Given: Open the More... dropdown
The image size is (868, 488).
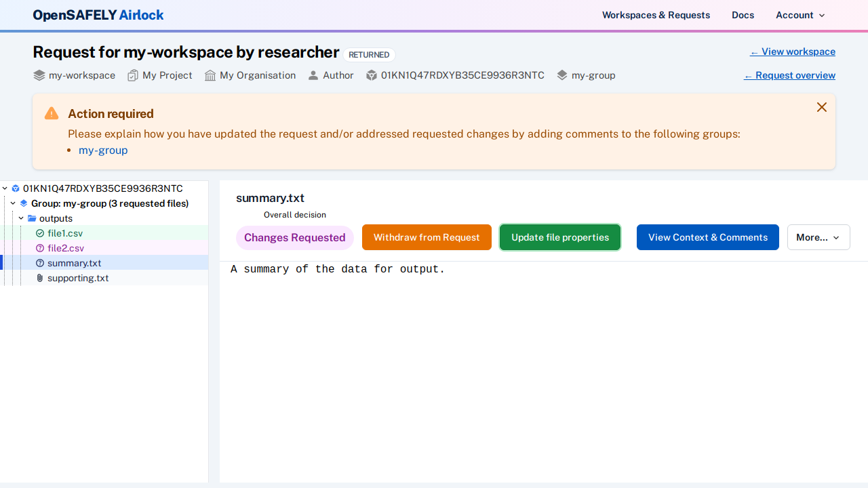Looking at the screenshot, I should [x=818, y=237].
